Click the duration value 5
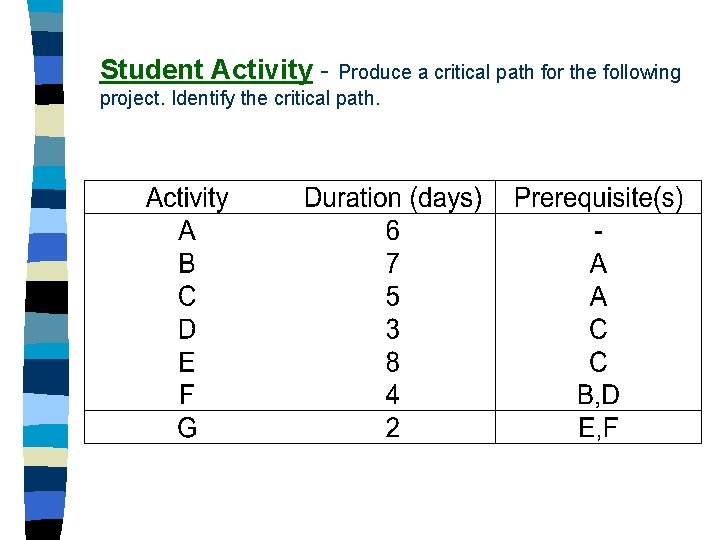 pyautogui.click(x=393, y=297)
